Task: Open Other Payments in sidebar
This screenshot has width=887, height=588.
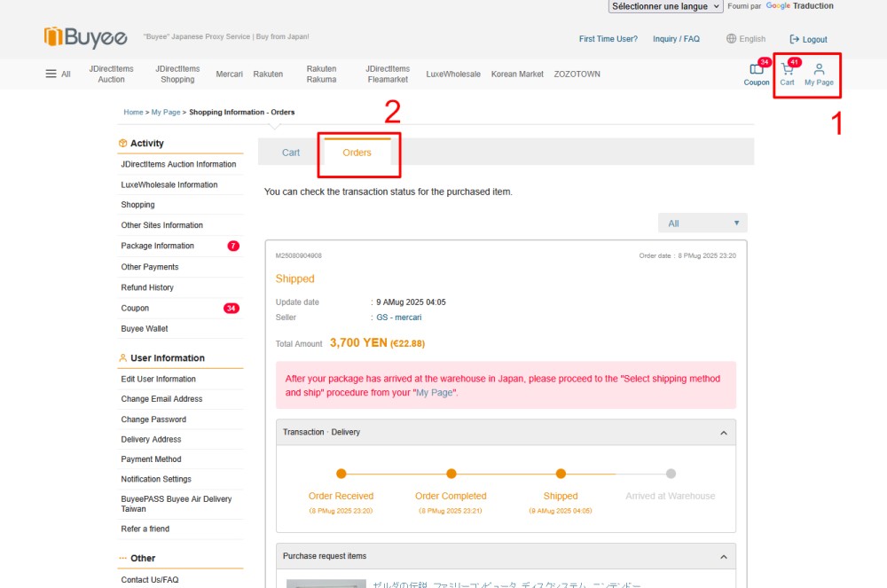Action: (x=150, y=267)
